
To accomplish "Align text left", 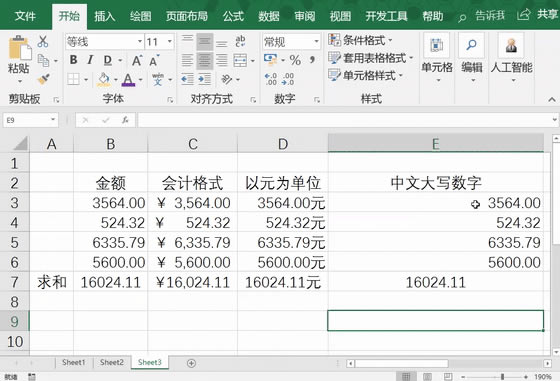I will tap(187, 60).
